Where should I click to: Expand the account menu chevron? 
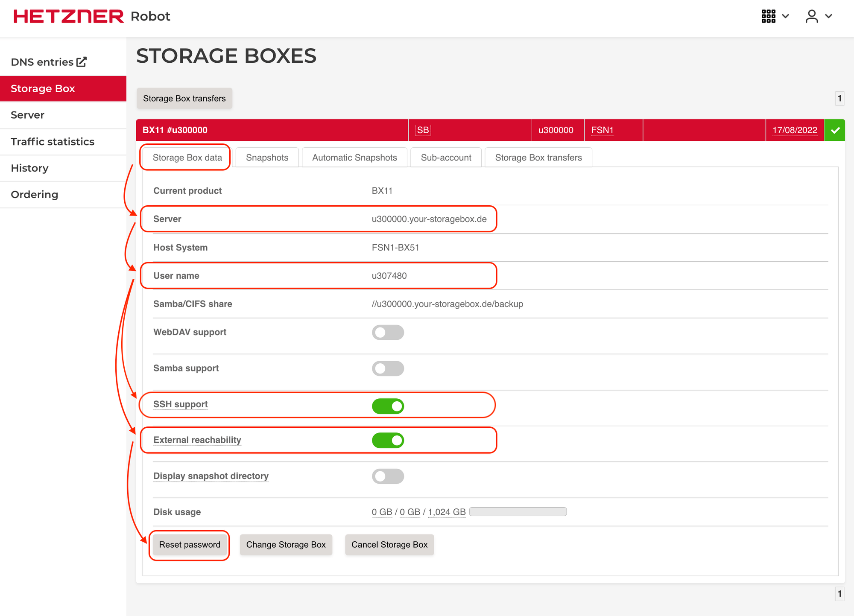click(828, 16)
